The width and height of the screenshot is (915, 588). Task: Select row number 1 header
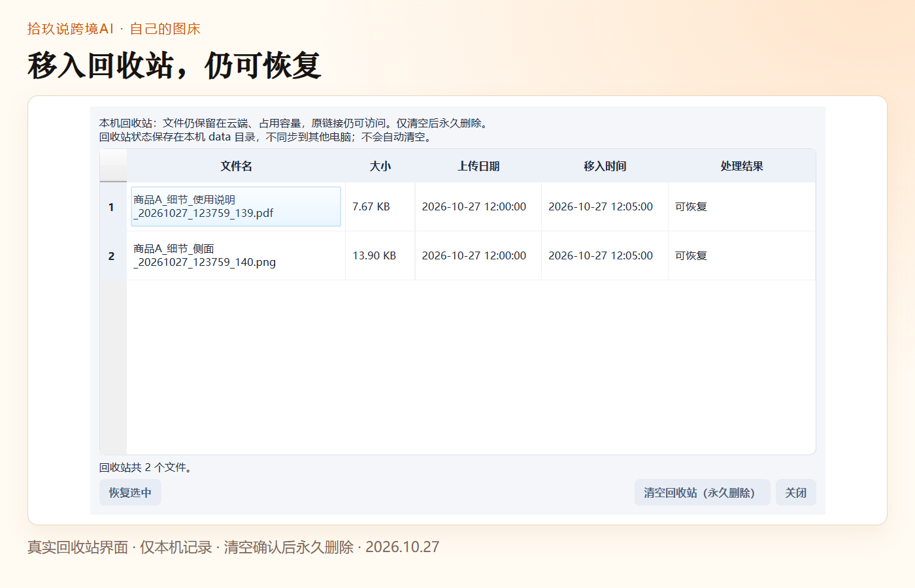113,206
